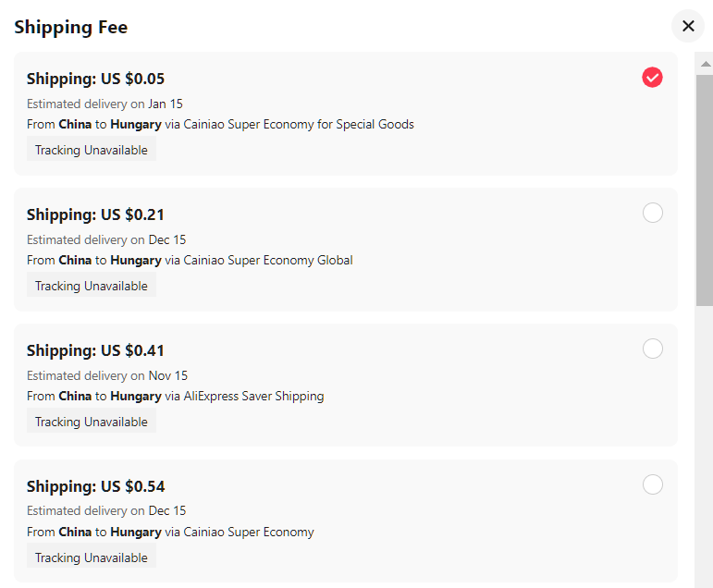Click Tracking Unavailable tag under $0.05 option
The height and width of the screenshot is (588, 713).
[x=91, y=150]
